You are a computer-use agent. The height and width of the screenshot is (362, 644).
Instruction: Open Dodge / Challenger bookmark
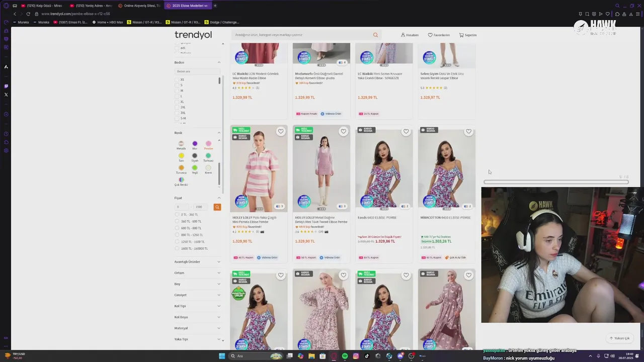click(x=221, y=22)
